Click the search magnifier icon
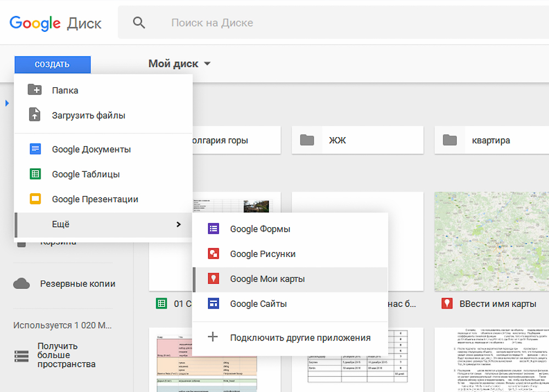 (x=139, y=23)
